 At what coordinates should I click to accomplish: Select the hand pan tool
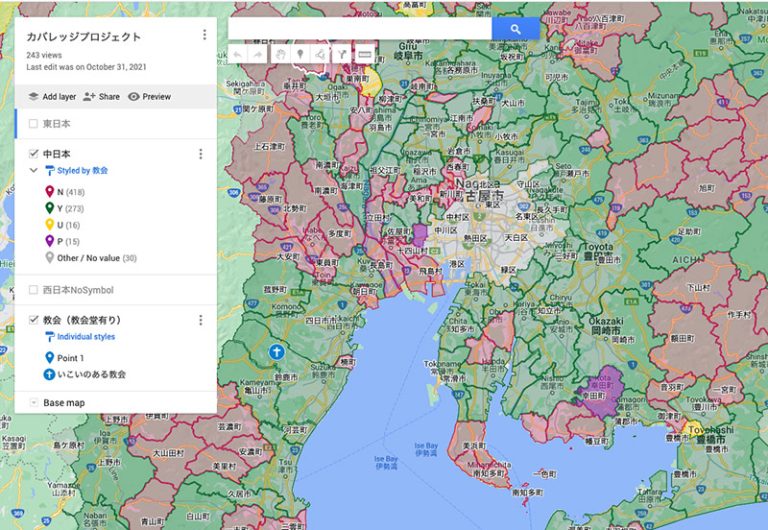(x=281, y=54)
